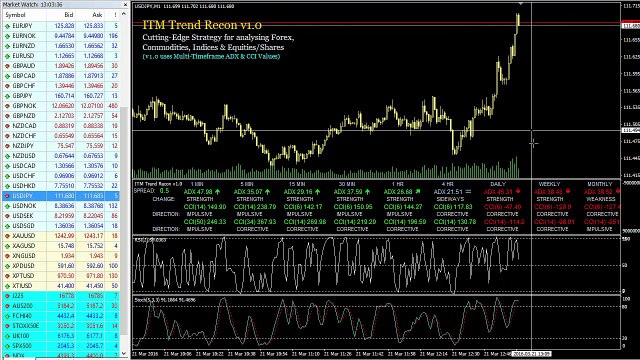Click the Market Watch vertical scrollbar thumb
Viewport: 640px width, 360px height.
click(124, 220)
